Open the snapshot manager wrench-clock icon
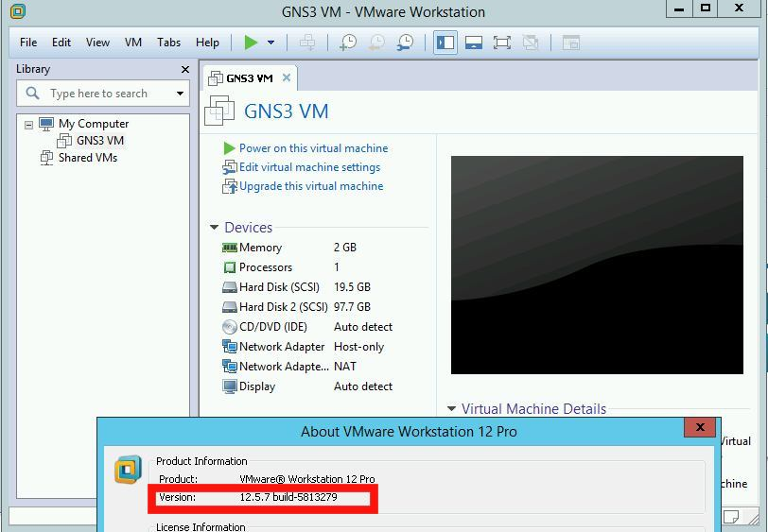 pos(406,43)
